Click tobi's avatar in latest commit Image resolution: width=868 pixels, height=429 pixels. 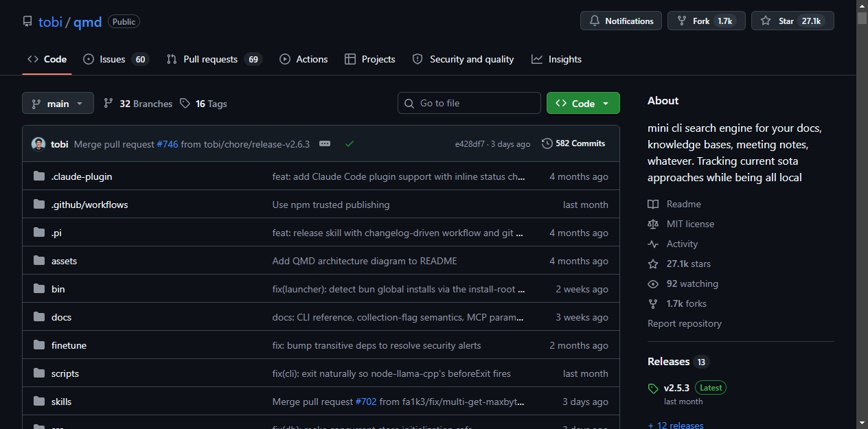tap(38, 143)
